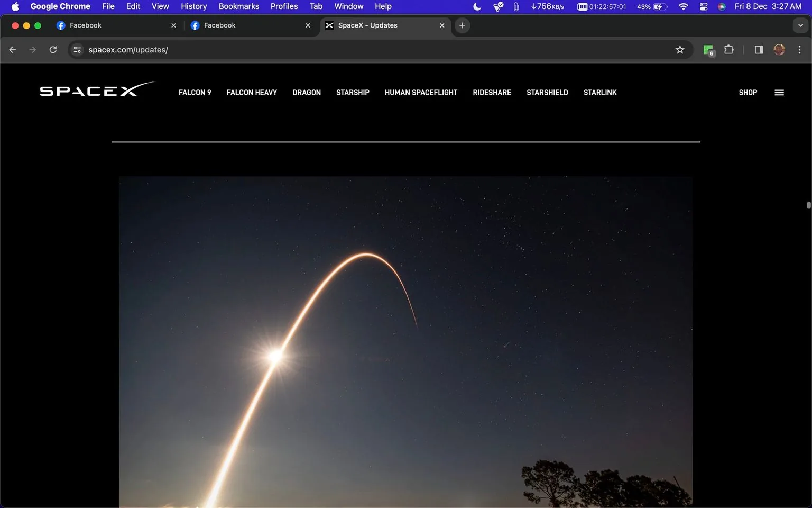This screenshot has height=508, width=812.
Task: Open site information settings in address bar
Action: (77, 49)
